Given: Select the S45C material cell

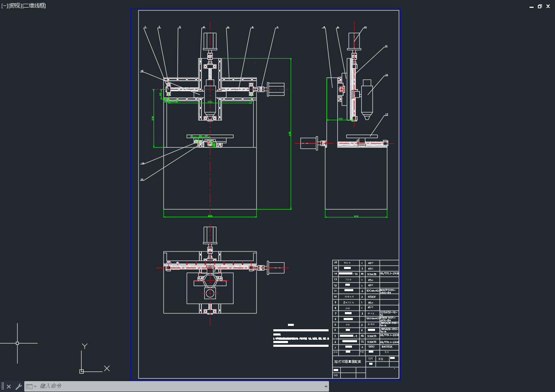Looking at the screenshot, I should point(371,347).
